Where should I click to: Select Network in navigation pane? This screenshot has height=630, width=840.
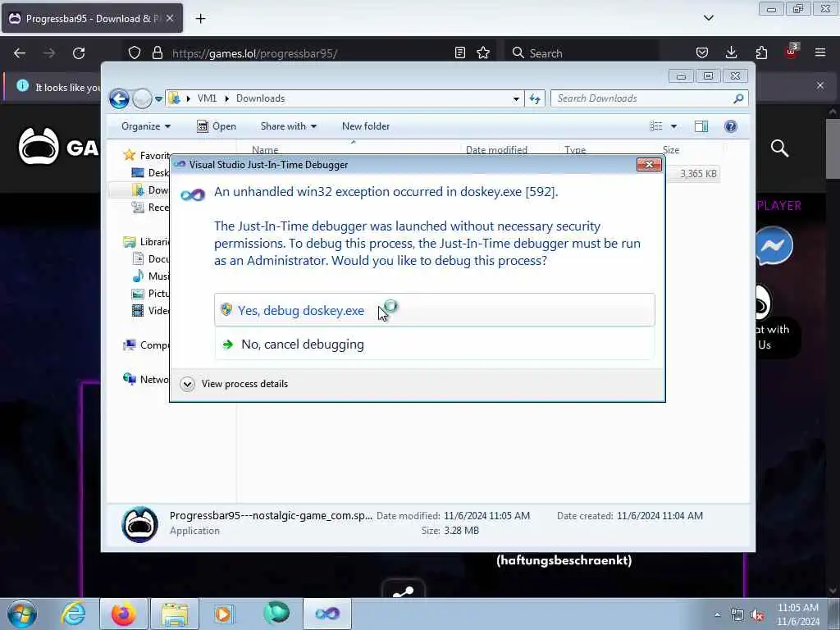pyautogui.click(x=146, y=379)
